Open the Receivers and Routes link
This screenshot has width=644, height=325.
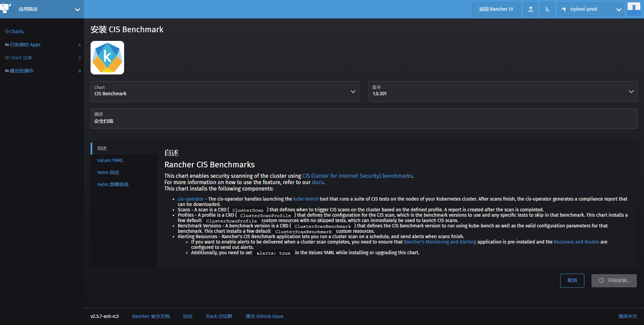click(576, 242)
